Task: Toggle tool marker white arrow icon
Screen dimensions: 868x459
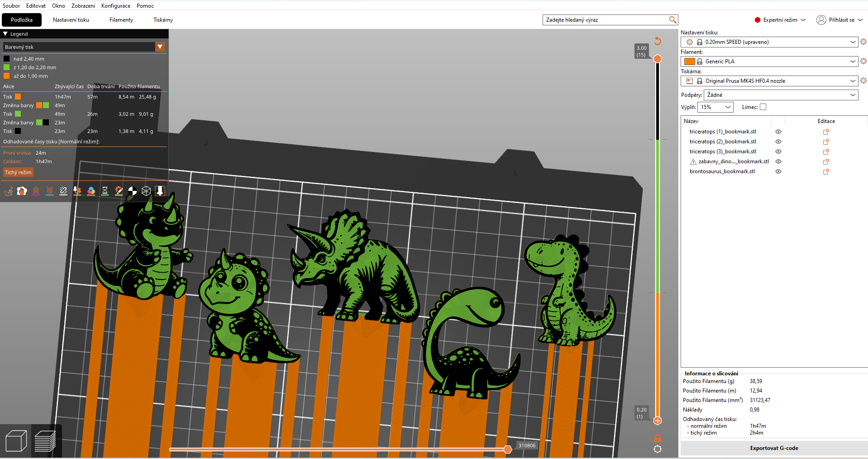Action: (160, 191)
